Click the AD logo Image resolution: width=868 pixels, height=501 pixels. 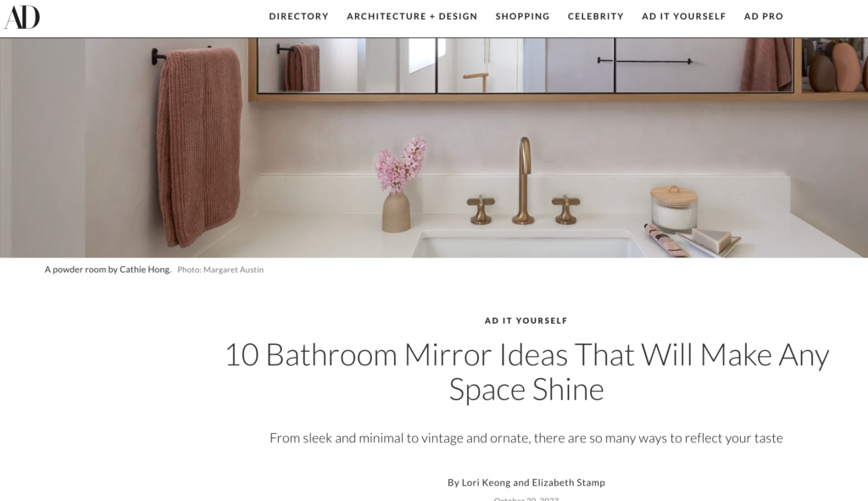click(22, 17)
